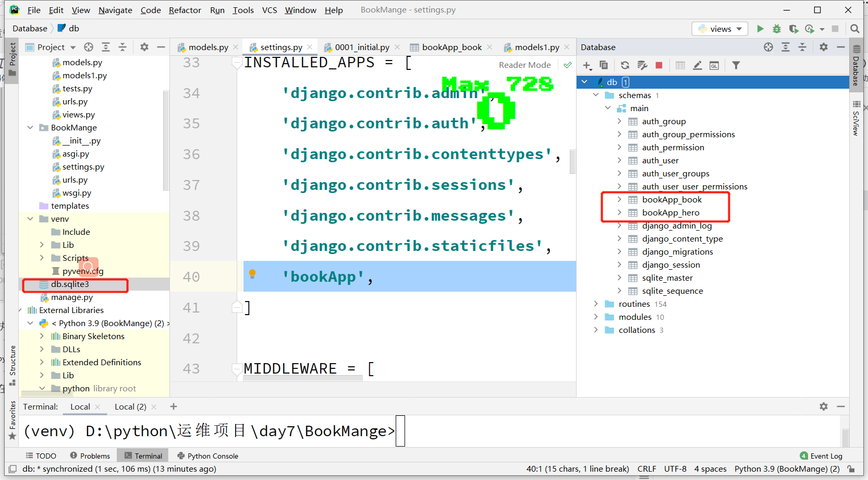
Task: Open views run configuration dropdown
Action: (720, 29)
